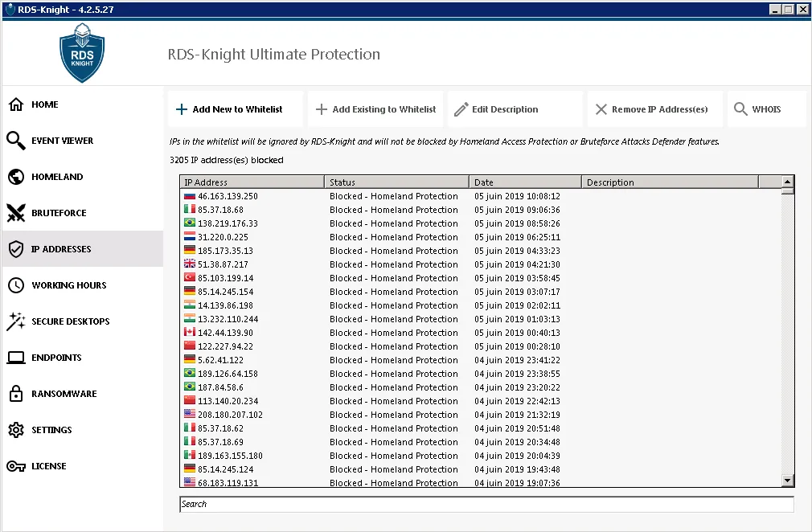This screenshot has height=532, width=812.
Task: Sort by the Date column header
Action: [526, 182]
